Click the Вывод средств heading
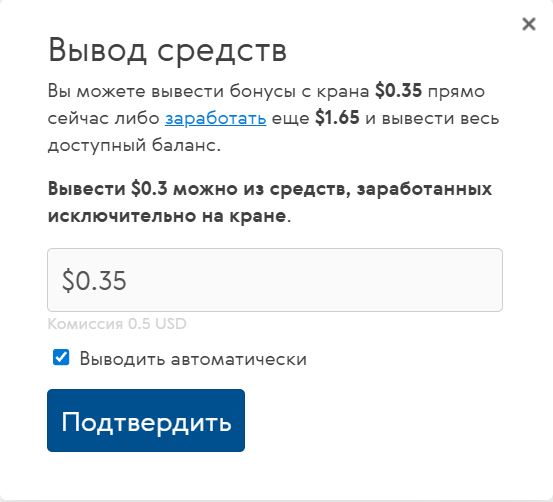 [167, 50]
